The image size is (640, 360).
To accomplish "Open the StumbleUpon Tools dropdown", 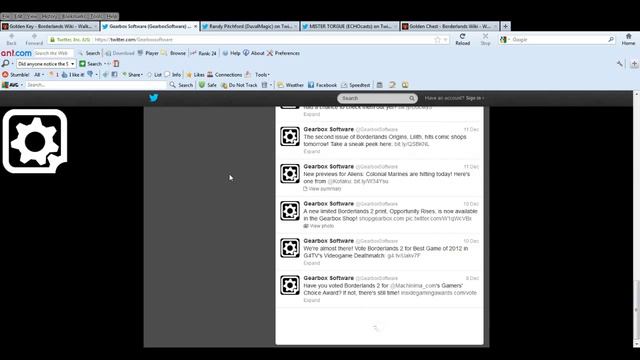I will click(258, 75).
